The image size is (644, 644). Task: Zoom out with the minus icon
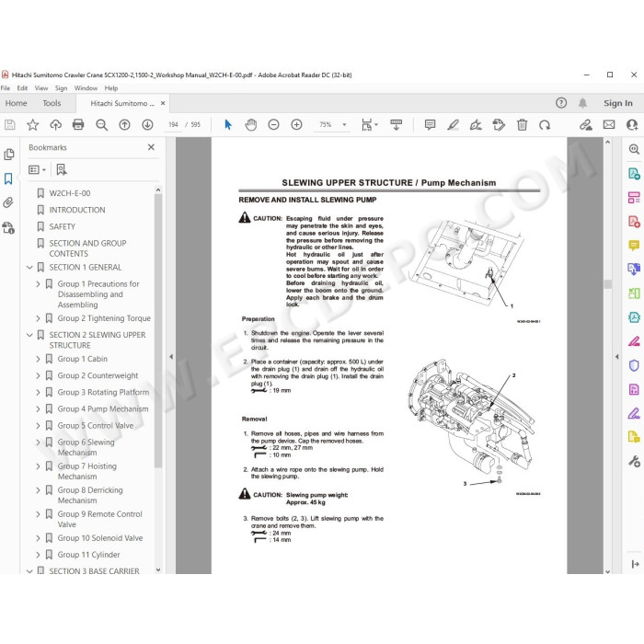(273, 124)
